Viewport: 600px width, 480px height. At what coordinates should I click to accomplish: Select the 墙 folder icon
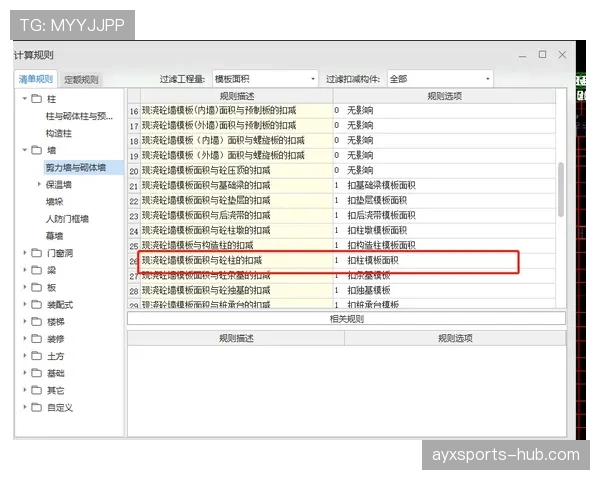point(36,150)
